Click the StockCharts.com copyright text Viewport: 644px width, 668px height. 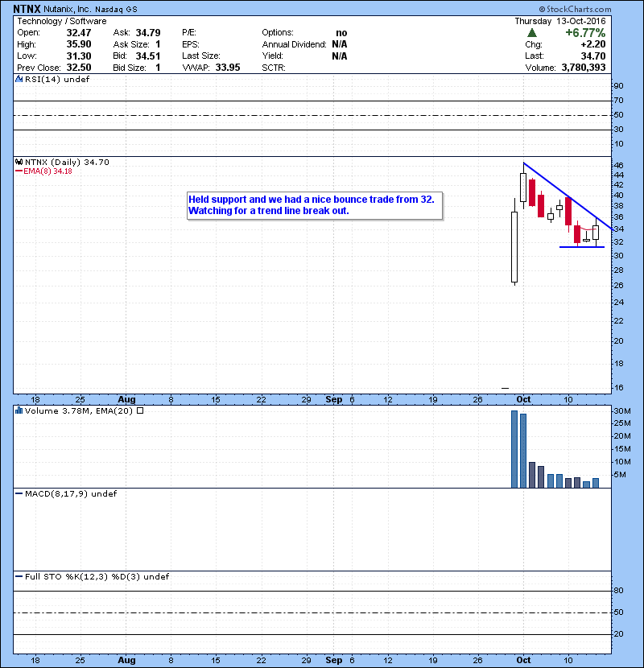click(x=575, y=9)
